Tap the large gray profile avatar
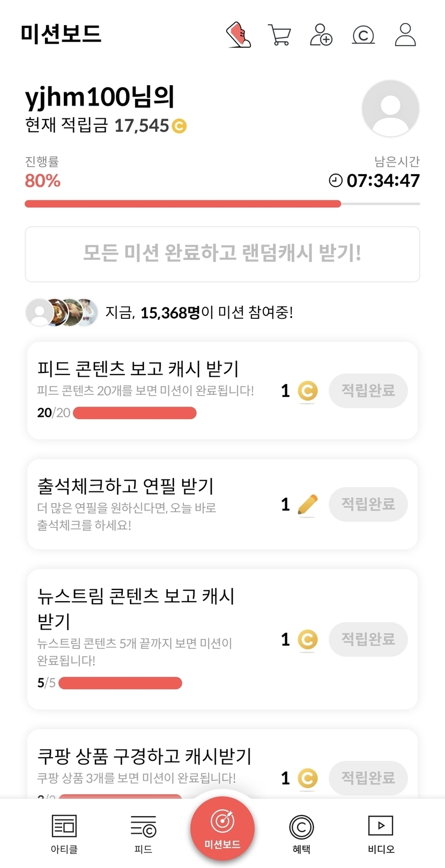This screenshot has width=445, height=868. point(390,108)
